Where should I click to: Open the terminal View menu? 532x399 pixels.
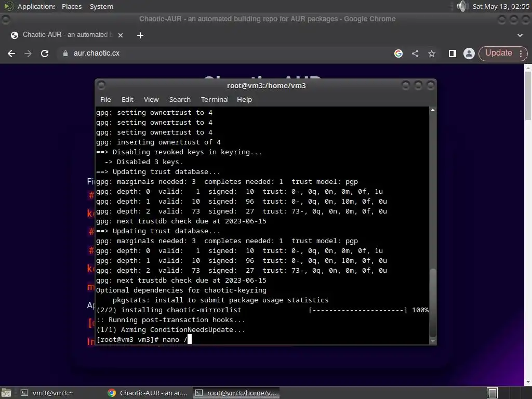tap(151, 99)
